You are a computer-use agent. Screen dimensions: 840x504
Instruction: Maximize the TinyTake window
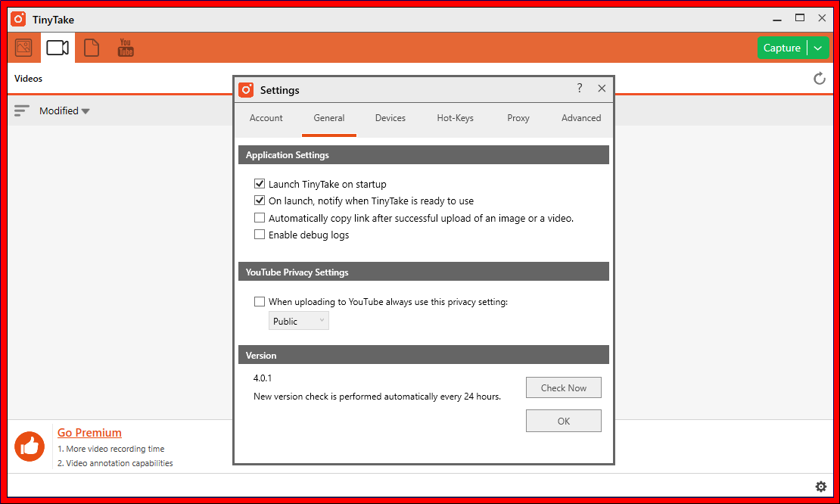pos(800,18)
